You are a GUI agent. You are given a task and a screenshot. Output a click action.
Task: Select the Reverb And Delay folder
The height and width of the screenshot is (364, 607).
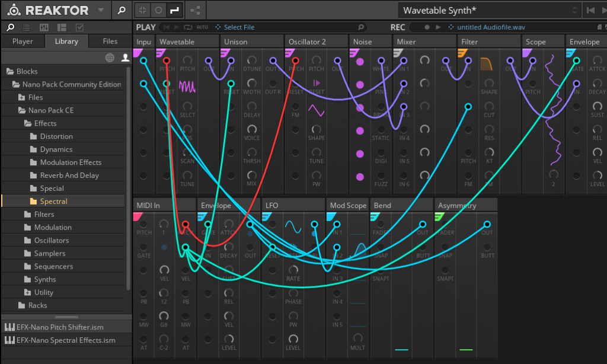pos(69,175)
